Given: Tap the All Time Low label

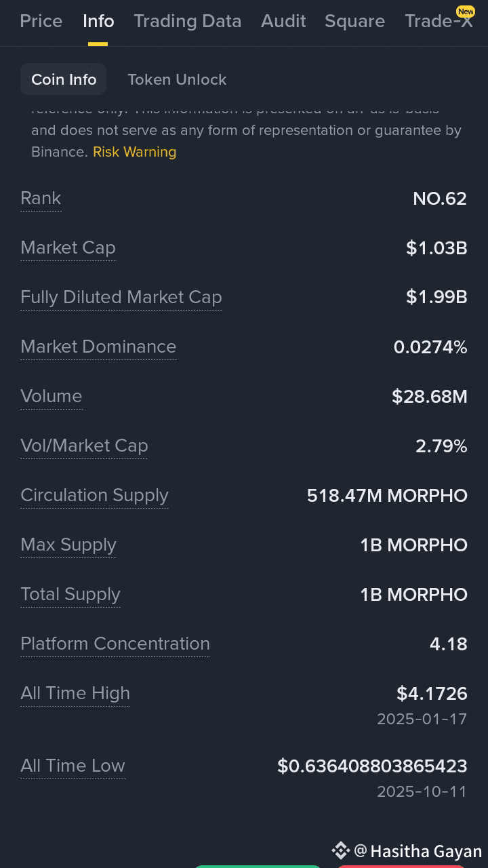Looking at the screenshot, I should [73, 766].
